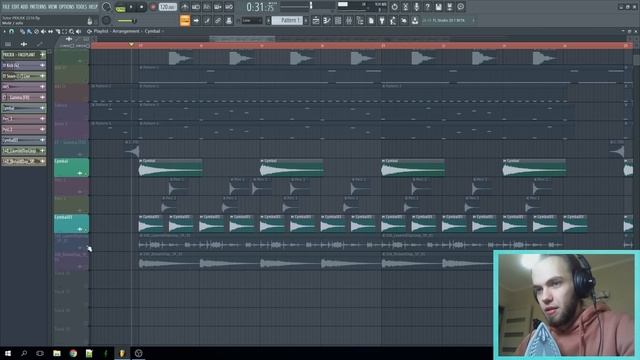
Task: Click the save project icon
Action: (x=438, y=7)
